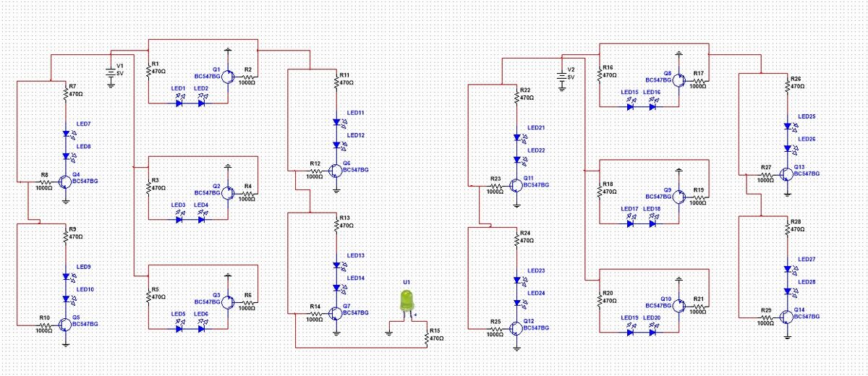
Task: Select the LED11 diode symbol
Action: pos(336,123)
